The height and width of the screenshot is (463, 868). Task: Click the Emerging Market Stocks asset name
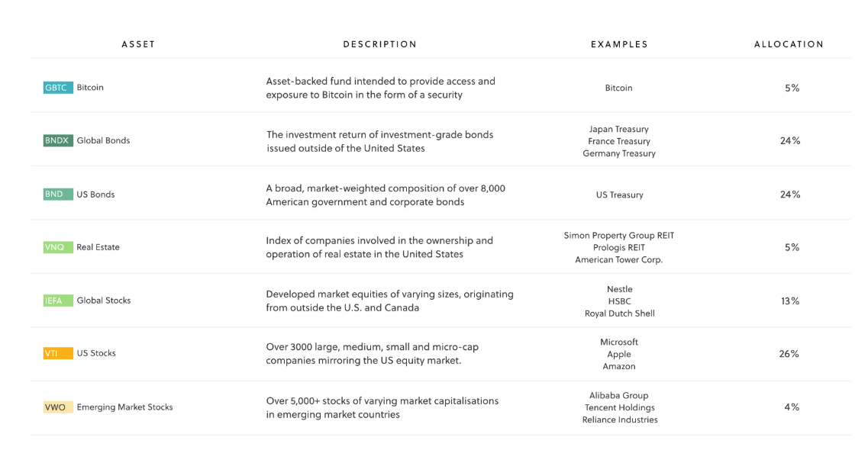point(124,407)
